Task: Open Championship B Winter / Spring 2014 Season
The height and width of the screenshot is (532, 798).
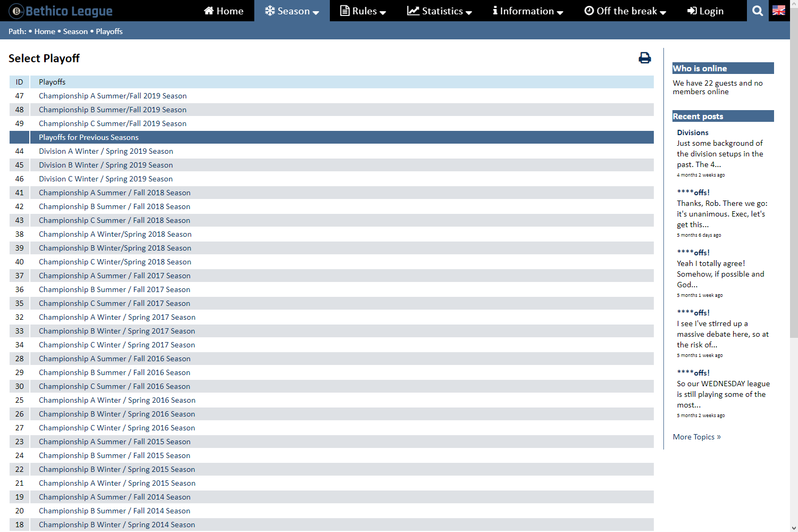Action: click(x=117, y=525)
